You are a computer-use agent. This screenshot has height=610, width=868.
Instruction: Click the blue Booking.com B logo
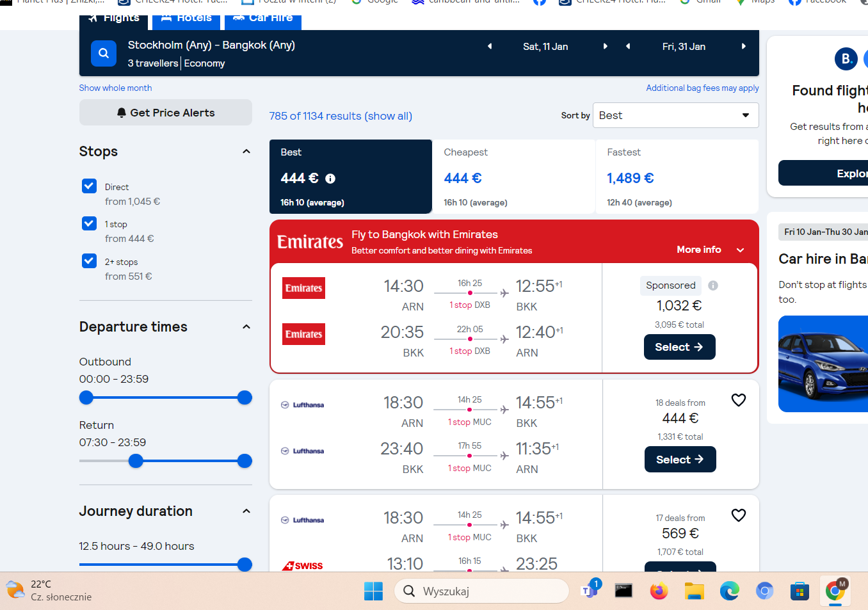[846, 59]
